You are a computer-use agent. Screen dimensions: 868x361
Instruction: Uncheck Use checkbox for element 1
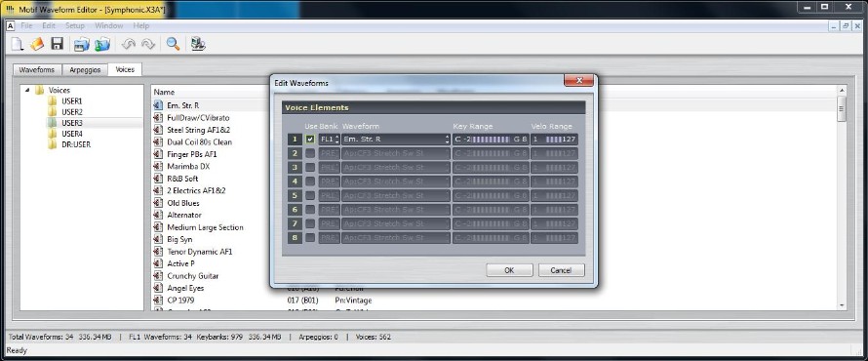(x=310, y=140)
